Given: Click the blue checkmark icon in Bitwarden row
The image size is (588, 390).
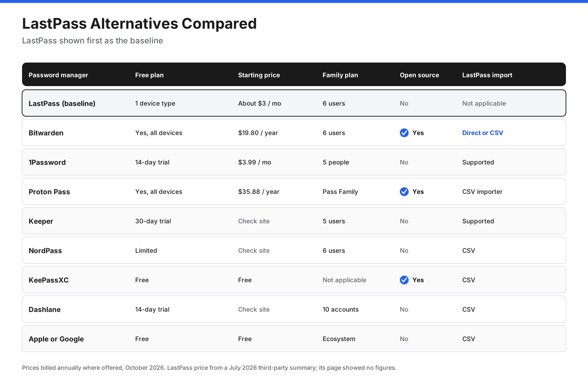Looking at the screenshot, I should click(404, 133).
